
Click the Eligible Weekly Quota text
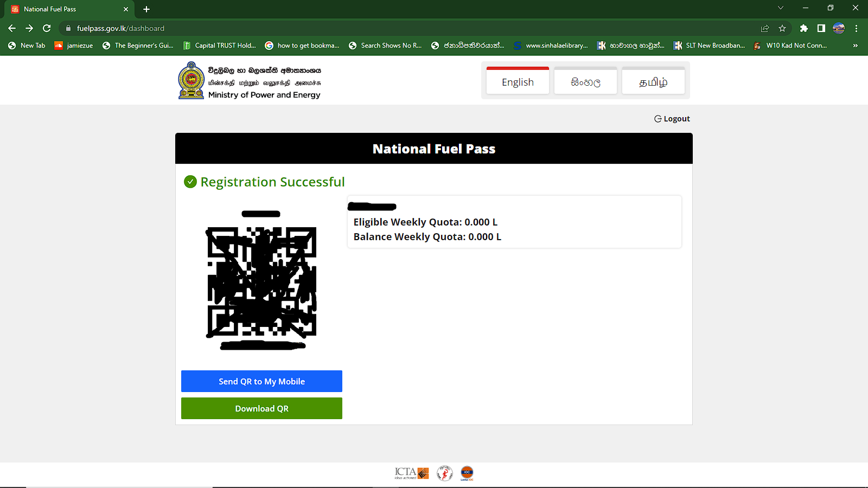pos(425,222)
